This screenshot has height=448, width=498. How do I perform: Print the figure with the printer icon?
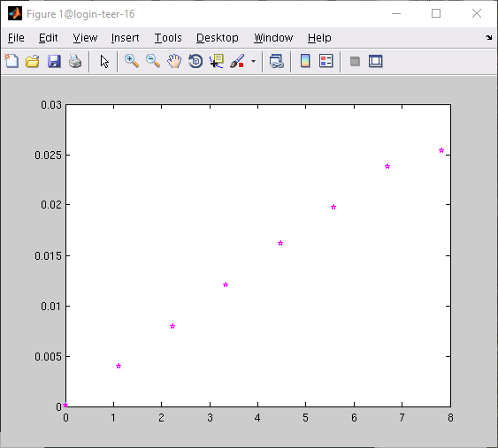[x=75, y=61]
